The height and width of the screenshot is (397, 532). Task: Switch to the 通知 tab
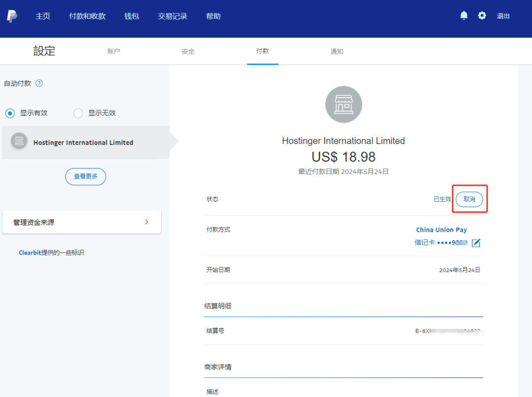pos(337,51)
